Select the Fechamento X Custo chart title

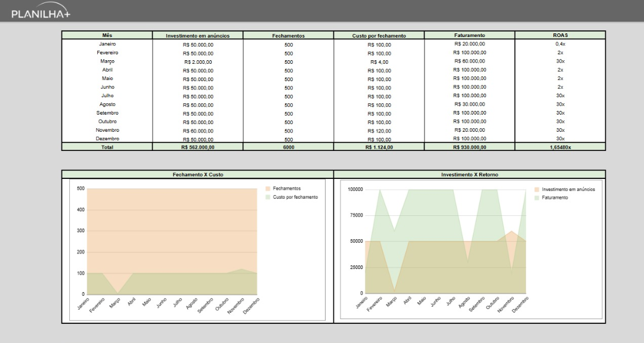(x=197, y=175)
